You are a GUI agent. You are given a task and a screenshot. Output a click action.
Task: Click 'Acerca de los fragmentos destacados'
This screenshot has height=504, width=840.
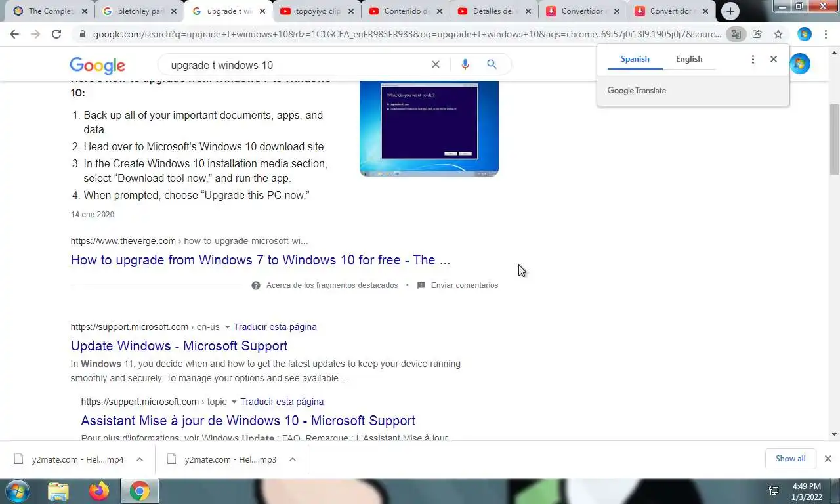coord(332,285)
